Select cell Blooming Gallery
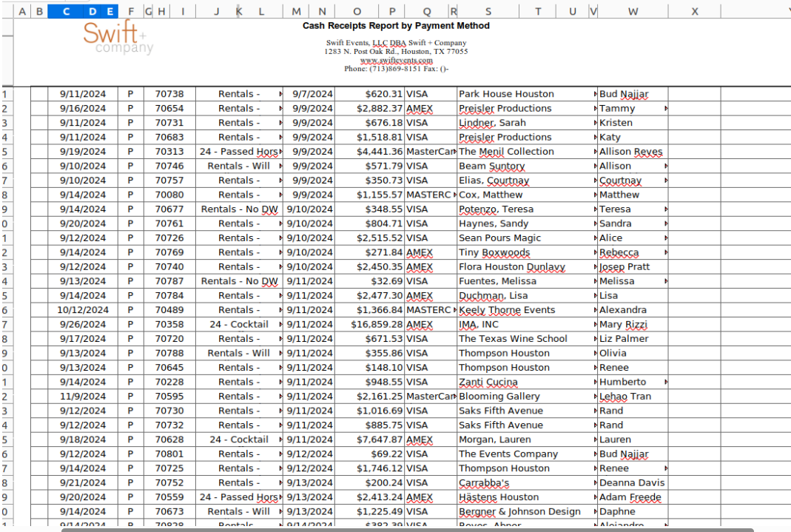This screenshot has height=532, width=791. (527, 397)
